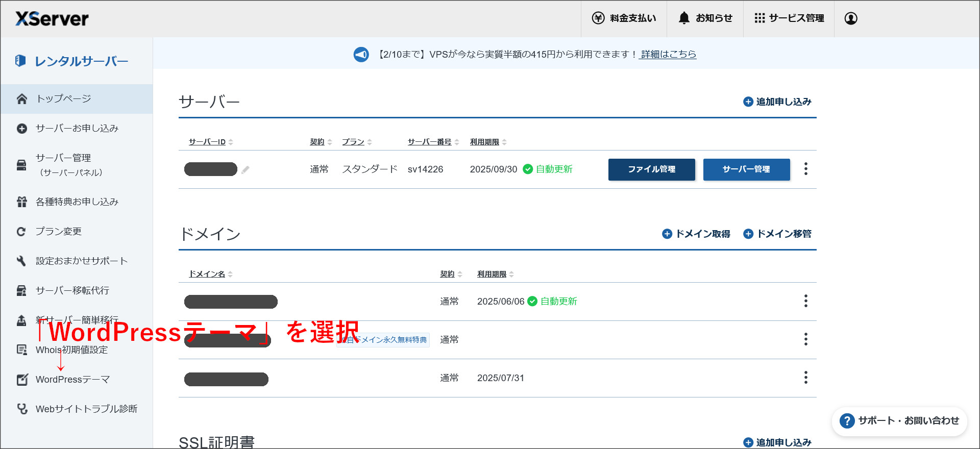The image size is (980, 449).
Task: Sort domains by 利用期限 column
Action: point(495,274)
